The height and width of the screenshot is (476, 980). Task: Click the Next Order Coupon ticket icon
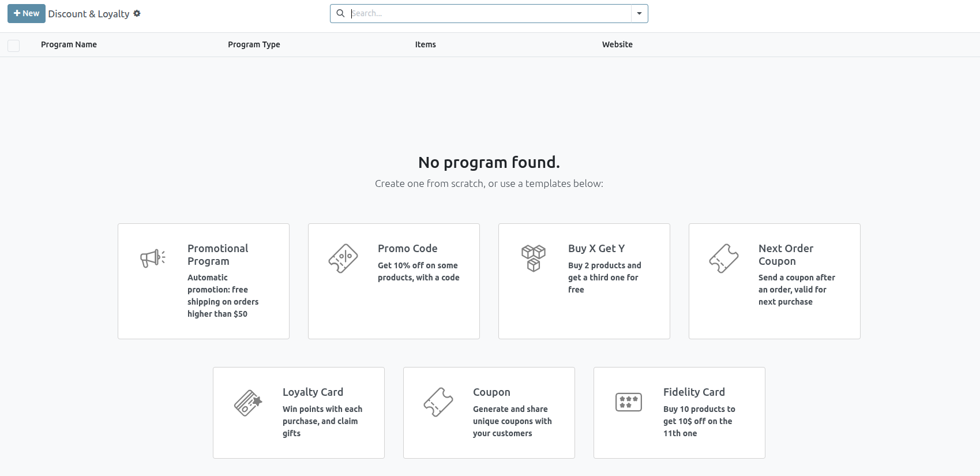[x=723, y=258]
